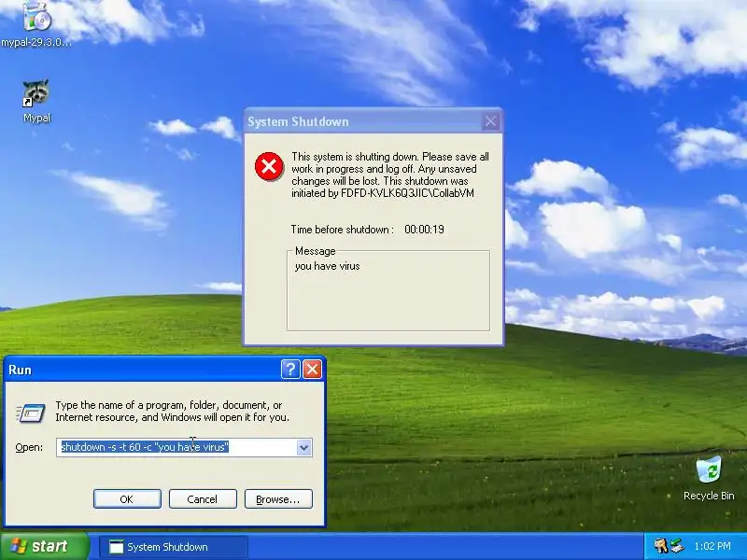Open the mypal-29.3.0 installer desktop icon
This screenshot has height=560, width=747.
coord(36,24)
